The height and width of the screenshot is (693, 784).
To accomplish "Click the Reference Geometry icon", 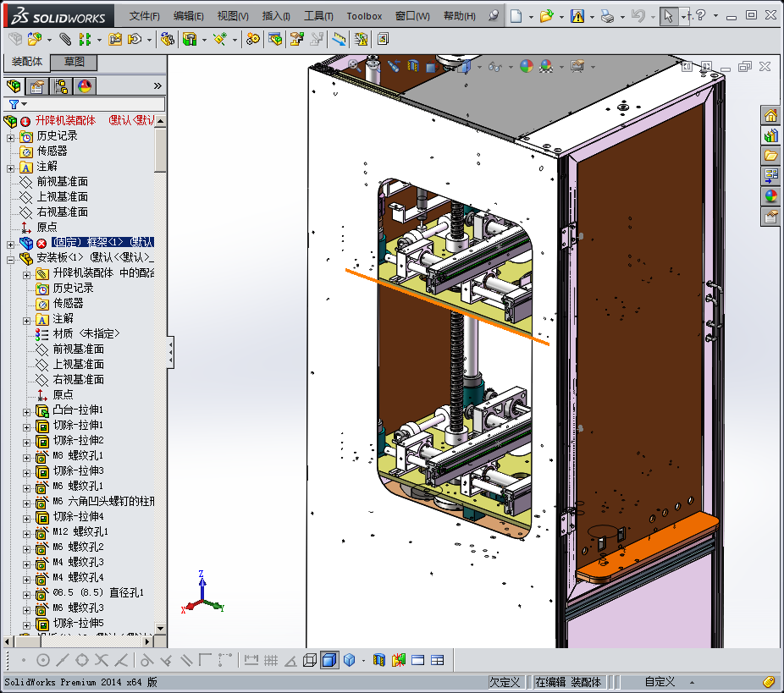I will [x=220, y=39].
